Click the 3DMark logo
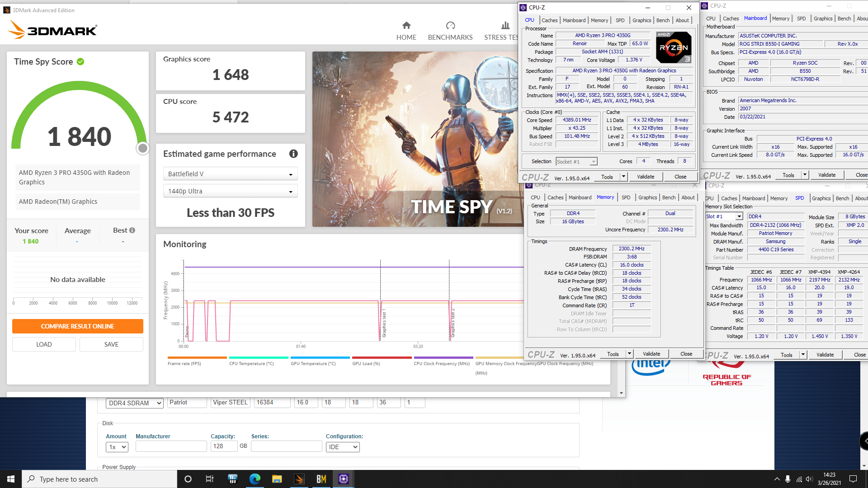 point(52,30)
